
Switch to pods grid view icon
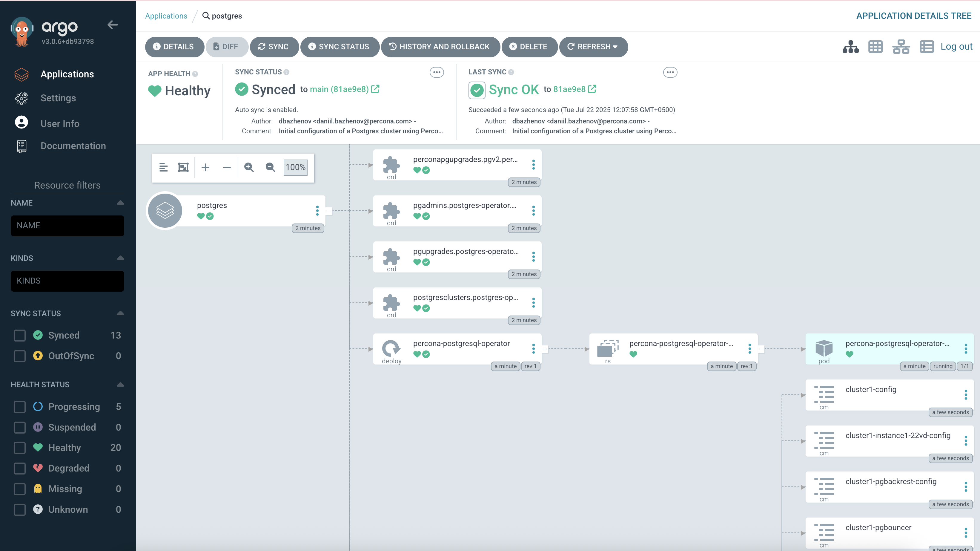[875, 47]
